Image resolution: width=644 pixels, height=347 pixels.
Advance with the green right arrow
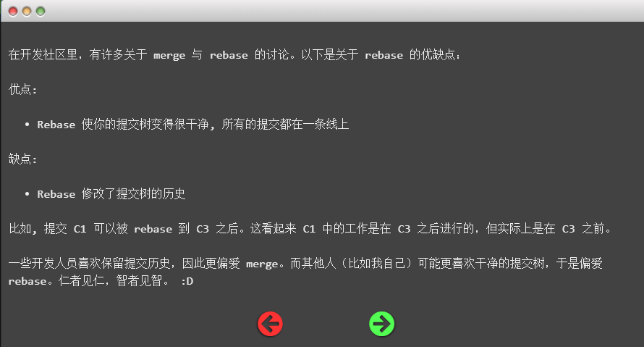(381, 324)
